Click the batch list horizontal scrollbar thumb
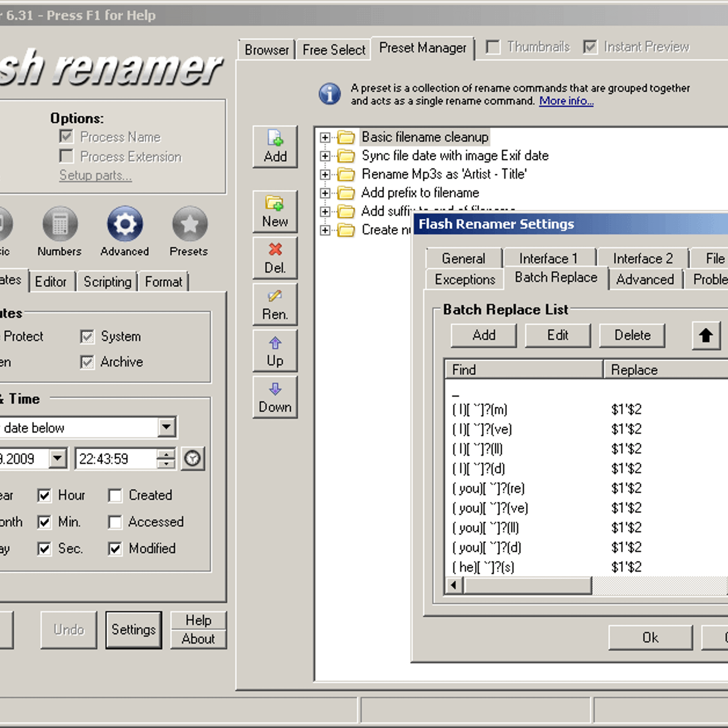The image size is (728, 728). tap(528, 585)
